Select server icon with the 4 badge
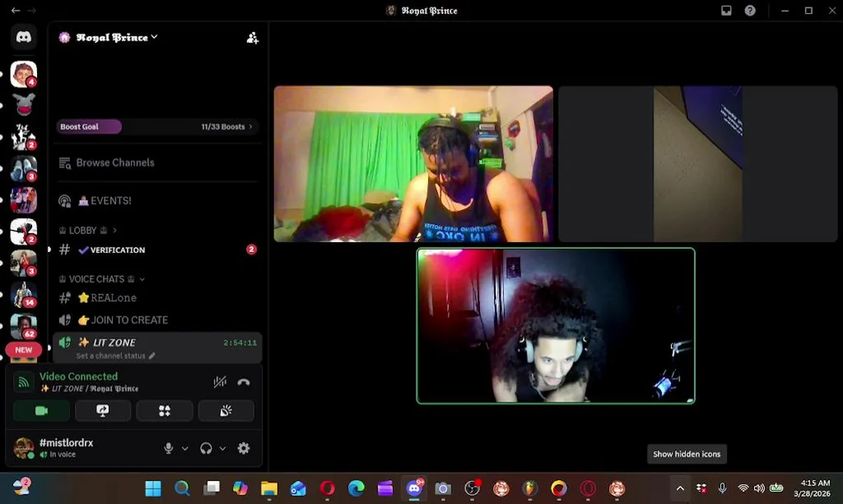This screenshot has height=504, width=843. click(x=24, y=74)
